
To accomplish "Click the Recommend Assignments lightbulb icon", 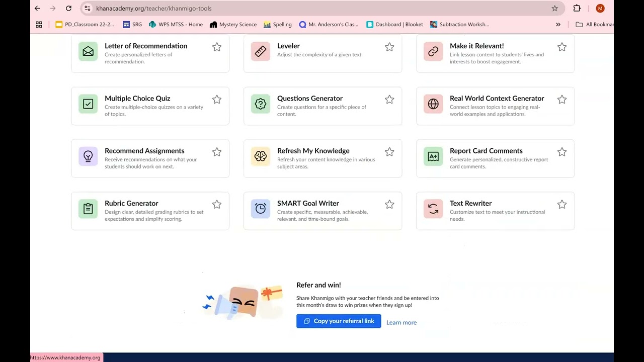I will click(x=88, y=156).
